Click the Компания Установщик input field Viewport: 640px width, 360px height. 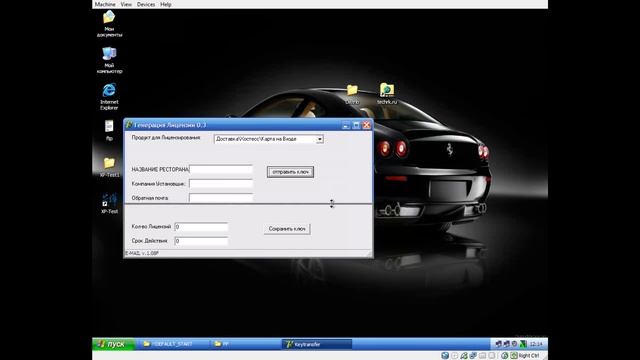tap(221, 184)
